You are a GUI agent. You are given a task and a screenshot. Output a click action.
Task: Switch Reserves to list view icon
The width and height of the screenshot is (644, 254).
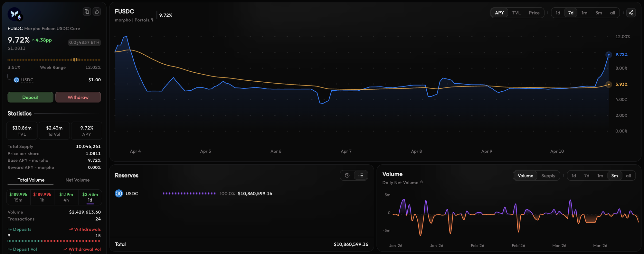tap(361, 176)
